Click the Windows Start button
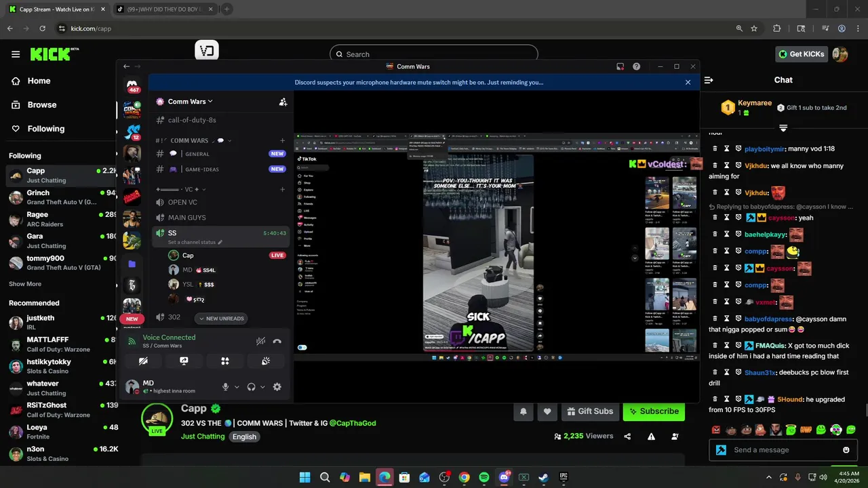 [305, 477]
